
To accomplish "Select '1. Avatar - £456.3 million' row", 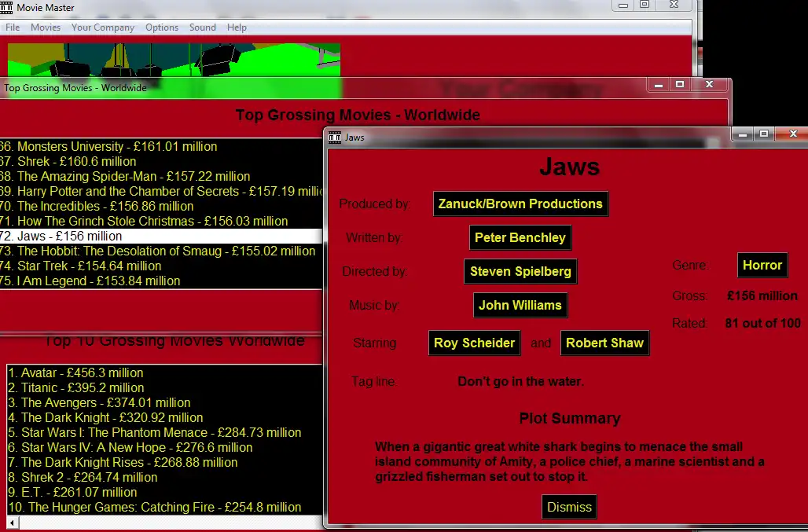I will pos(165,372).
